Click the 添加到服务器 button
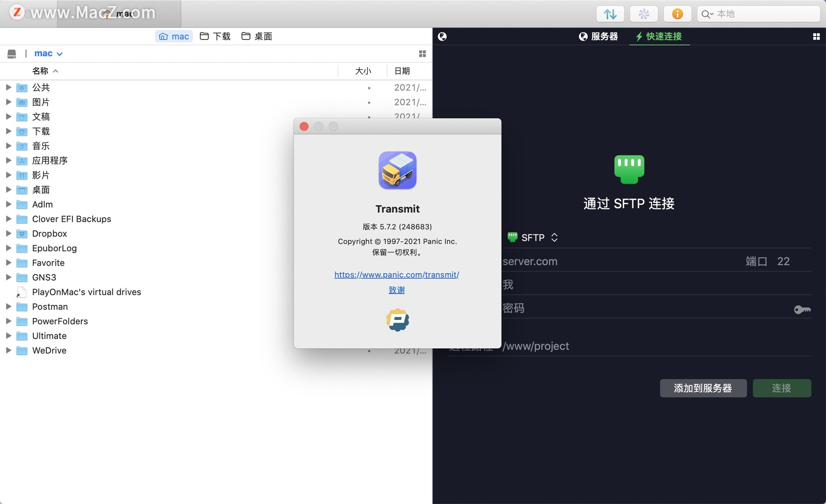 coord(703,388)
